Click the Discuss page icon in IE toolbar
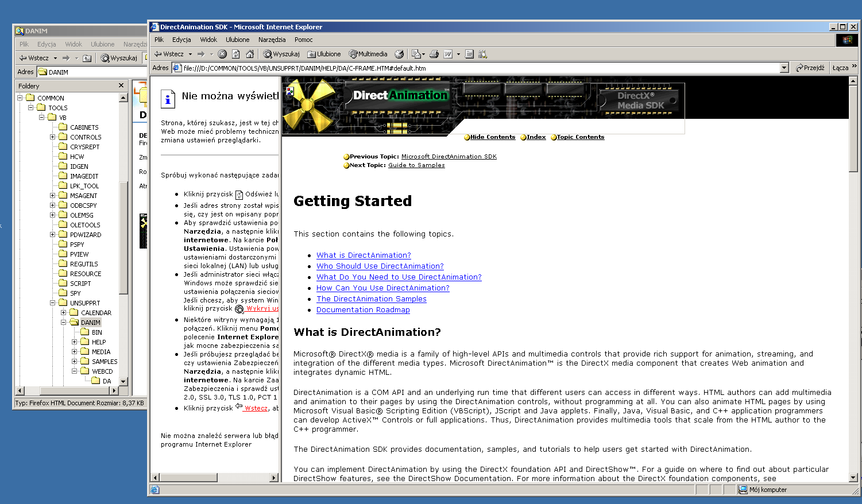Screen dimensions: 862x504 [x=469, y=54]
